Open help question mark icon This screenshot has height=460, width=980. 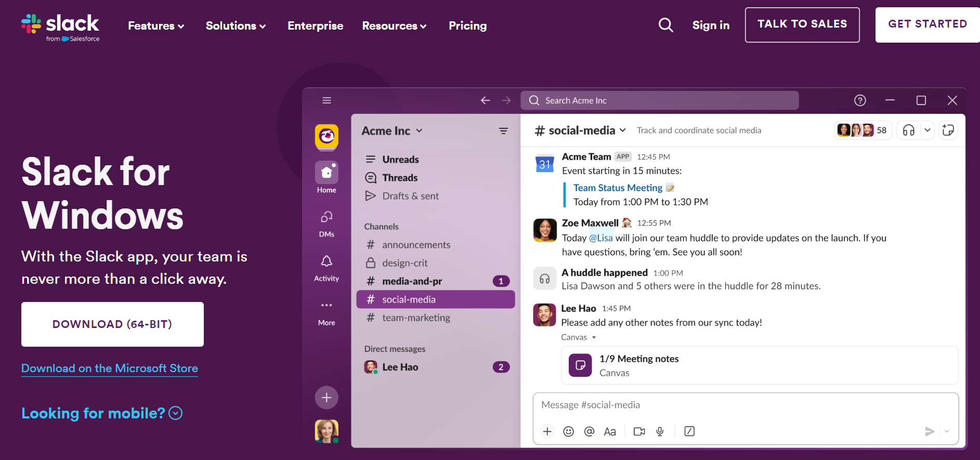tap(860, 100)
